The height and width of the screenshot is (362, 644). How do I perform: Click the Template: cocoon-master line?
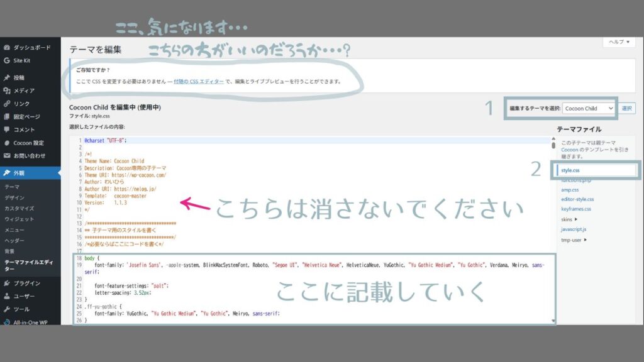116,196
